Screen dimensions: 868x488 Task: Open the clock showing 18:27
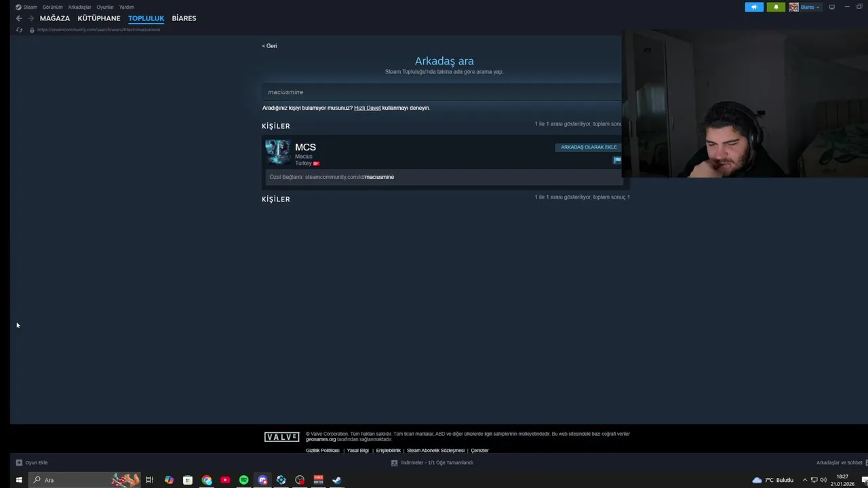(842, 480)
